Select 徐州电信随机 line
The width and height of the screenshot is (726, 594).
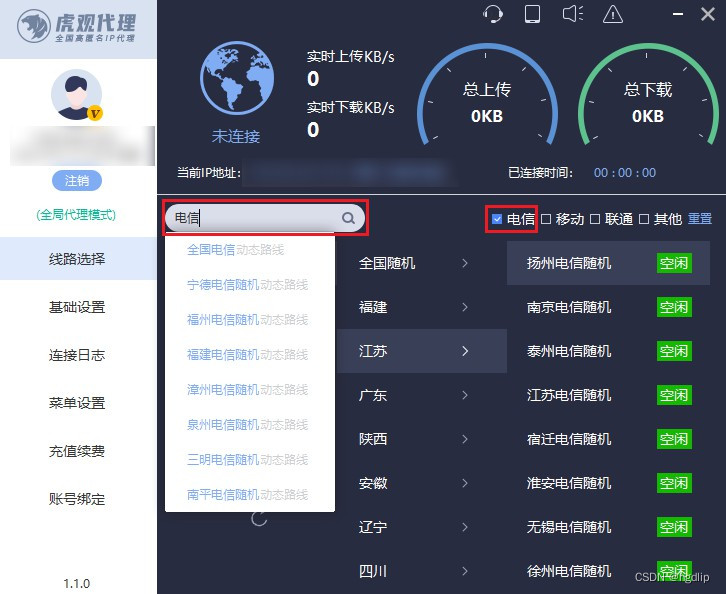click(x=608, y=571)
